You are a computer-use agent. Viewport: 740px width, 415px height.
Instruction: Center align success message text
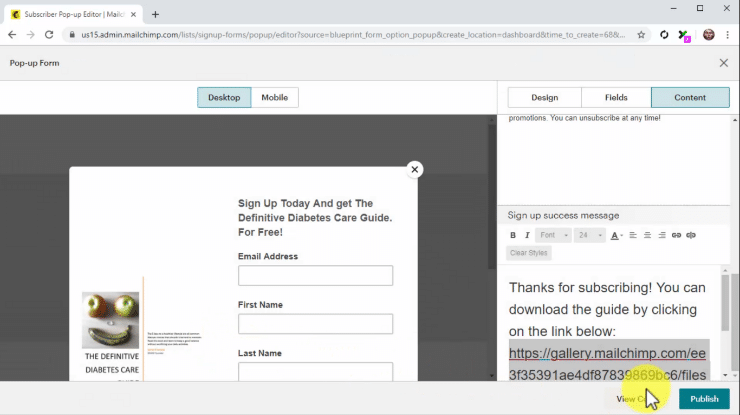[648, 235]
